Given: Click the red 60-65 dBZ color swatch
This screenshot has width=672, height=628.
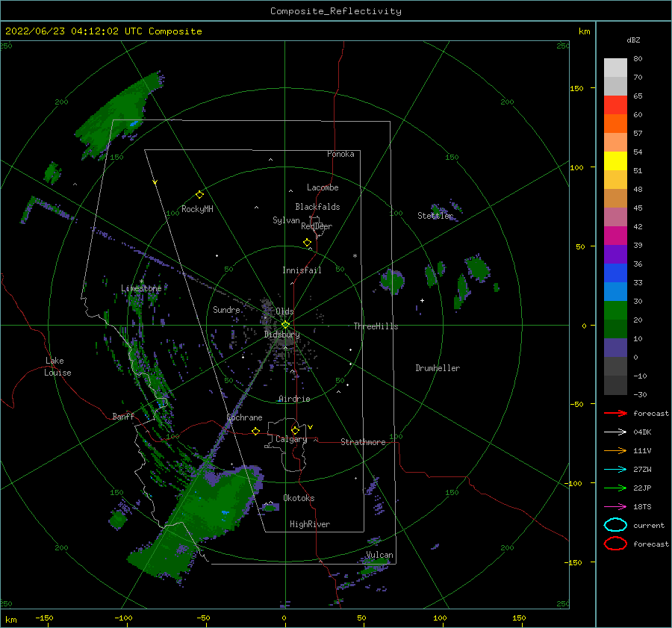Looking at the screenshot, I should pos(615,105).
